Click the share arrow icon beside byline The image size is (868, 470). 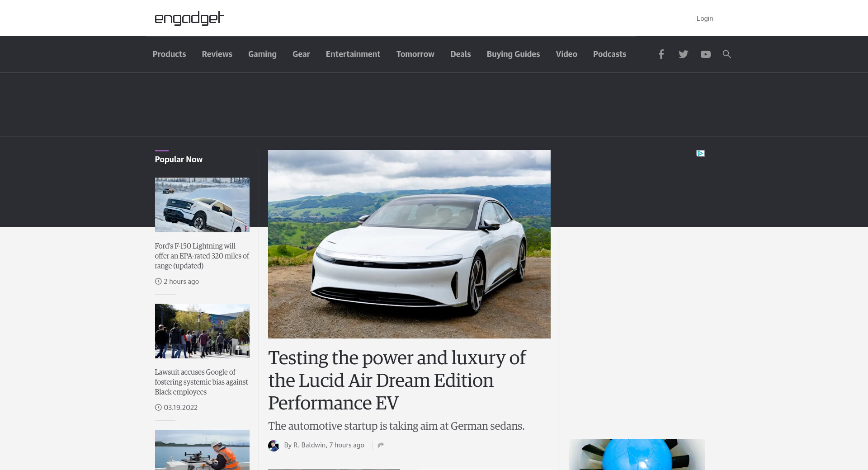click(x=381, y=445)
